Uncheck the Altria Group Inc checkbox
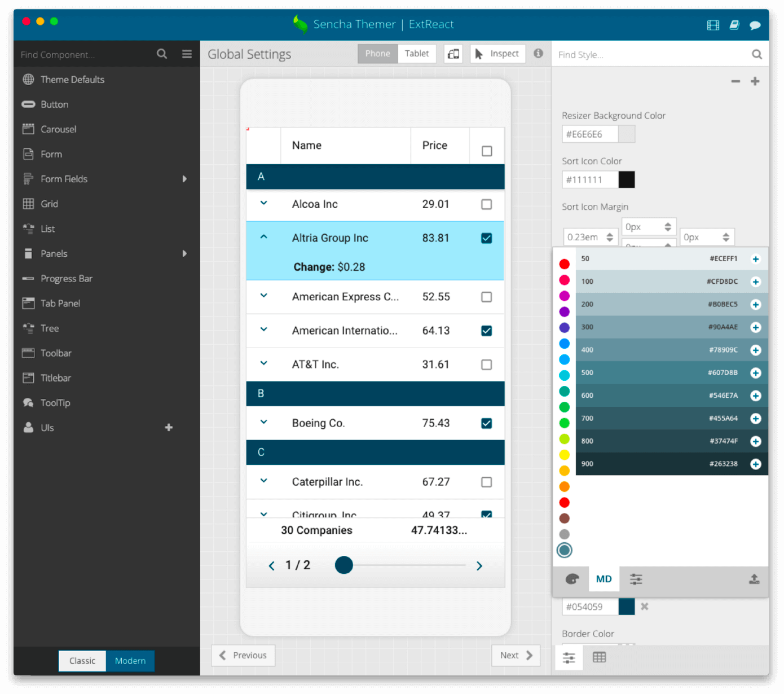Image resolution: width=784 pixels, height=694 pixels. [486, 238]
